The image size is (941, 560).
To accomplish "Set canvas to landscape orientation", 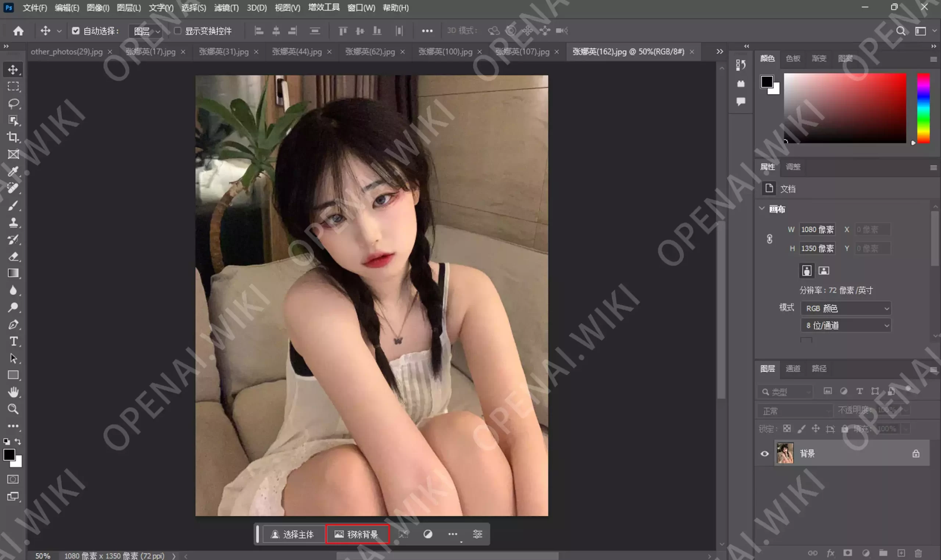I will (824, 270).
